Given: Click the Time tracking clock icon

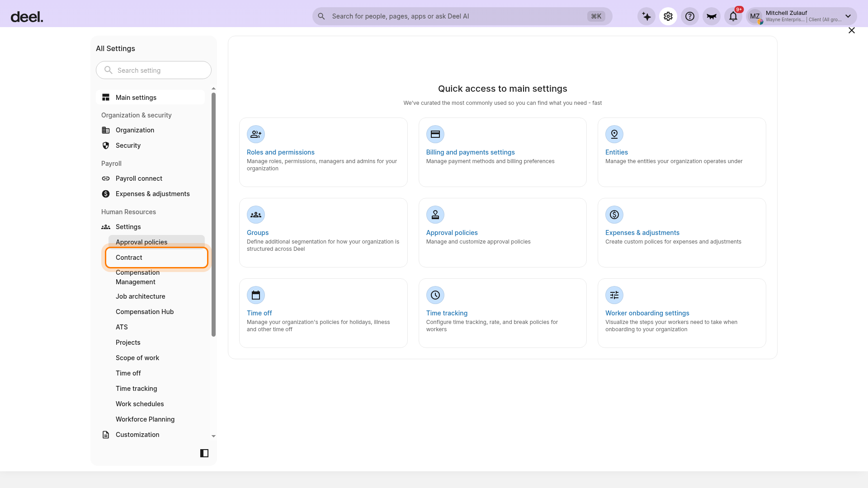Looking at the screenshot, I should coord(435,295).
